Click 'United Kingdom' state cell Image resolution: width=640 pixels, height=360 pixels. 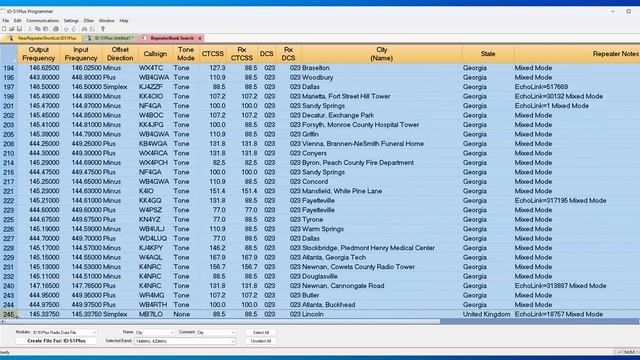pos(488,314)
